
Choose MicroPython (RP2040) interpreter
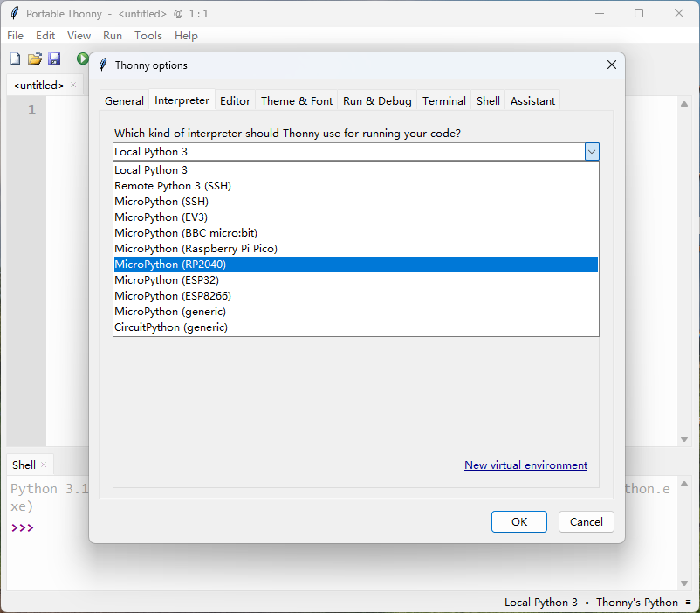tap(356, 265)
